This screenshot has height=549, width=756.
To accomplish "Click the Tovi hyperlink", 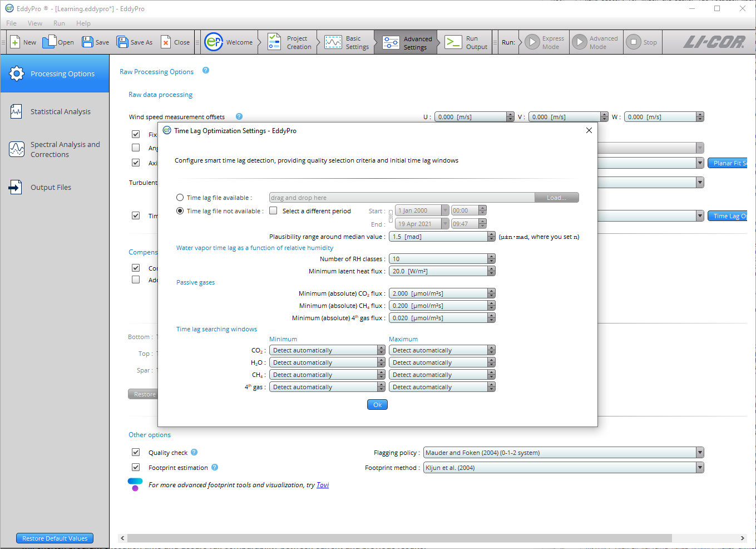I will (x=323, y=485).
